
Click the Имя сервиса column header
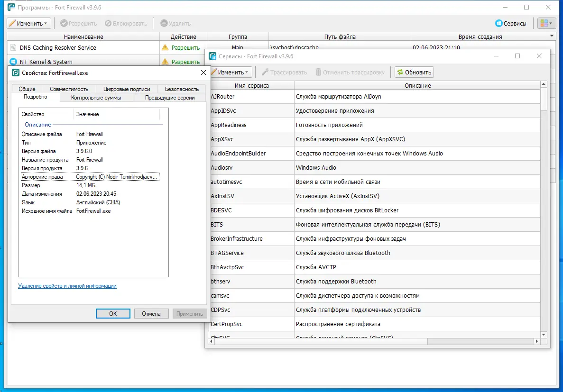click(x=252, y=85)
